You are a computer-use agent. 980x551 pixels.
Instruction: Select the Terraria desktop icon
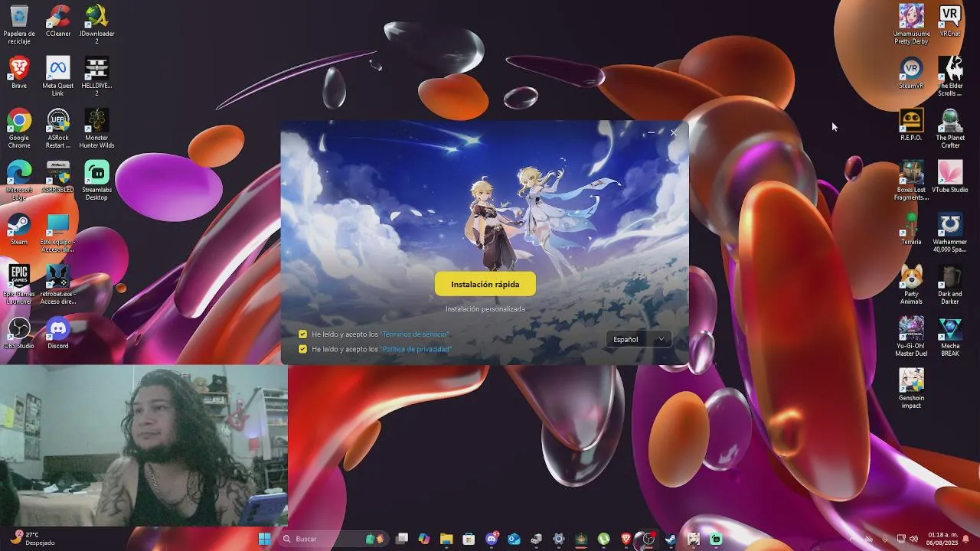(x=911, y=229)
